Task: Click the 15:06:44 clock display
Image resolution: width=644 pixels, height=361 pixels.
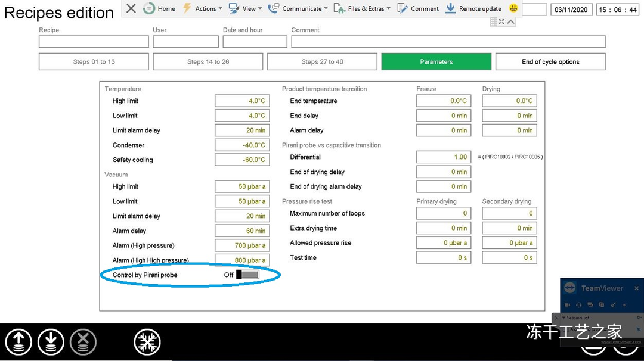Action: pyautogui.click(x=617, y=10)
